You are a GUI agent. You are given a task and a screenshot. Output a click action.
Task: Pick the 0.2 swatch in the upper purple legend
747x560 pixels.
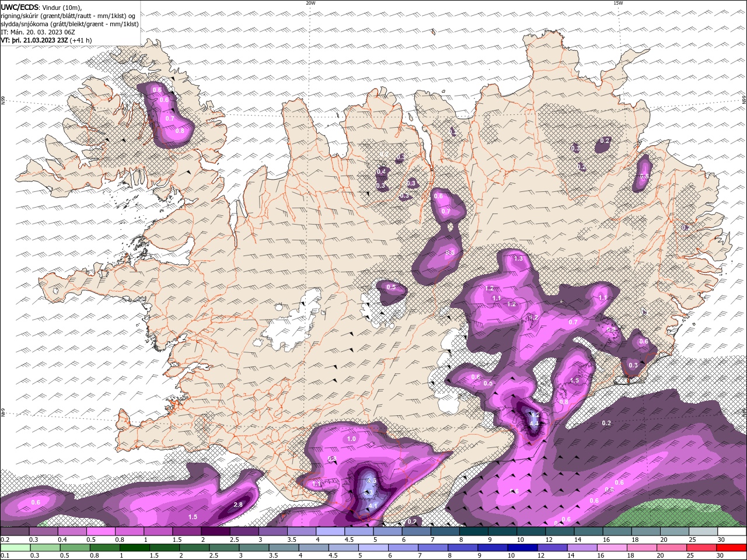coord(15,531)
